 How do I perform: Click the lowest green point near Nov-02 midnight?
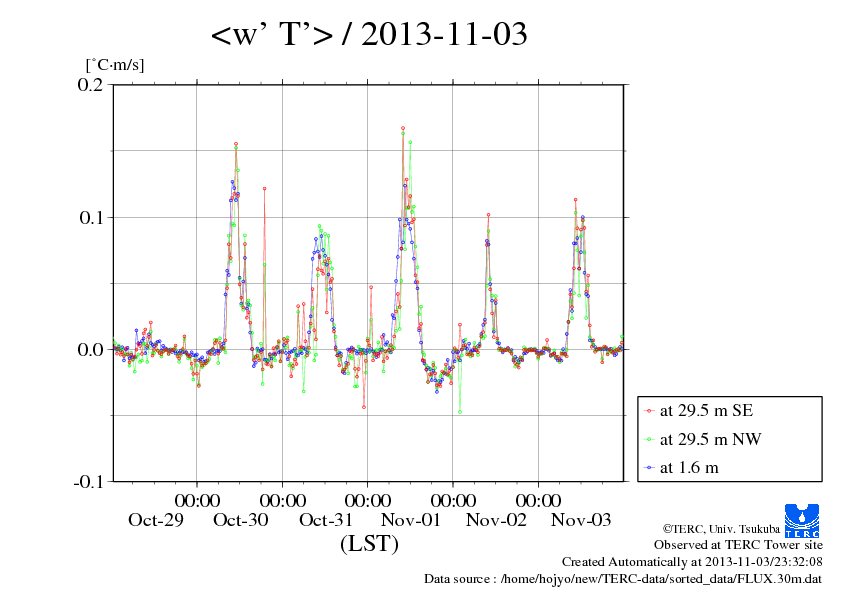pyautogui.click(x=460, y=412)
